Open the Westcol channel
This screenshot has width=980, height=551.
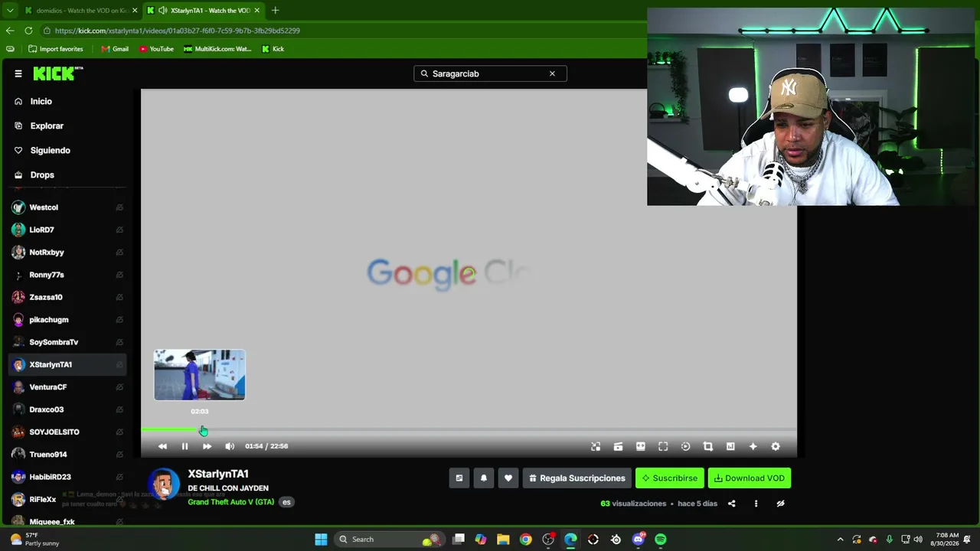(x=67, y=207)
